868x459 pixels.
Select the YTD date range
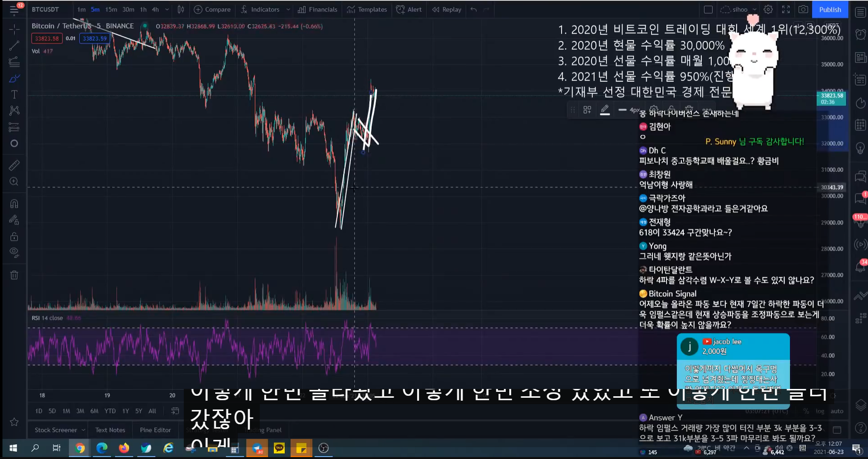(x=110, y=411)
